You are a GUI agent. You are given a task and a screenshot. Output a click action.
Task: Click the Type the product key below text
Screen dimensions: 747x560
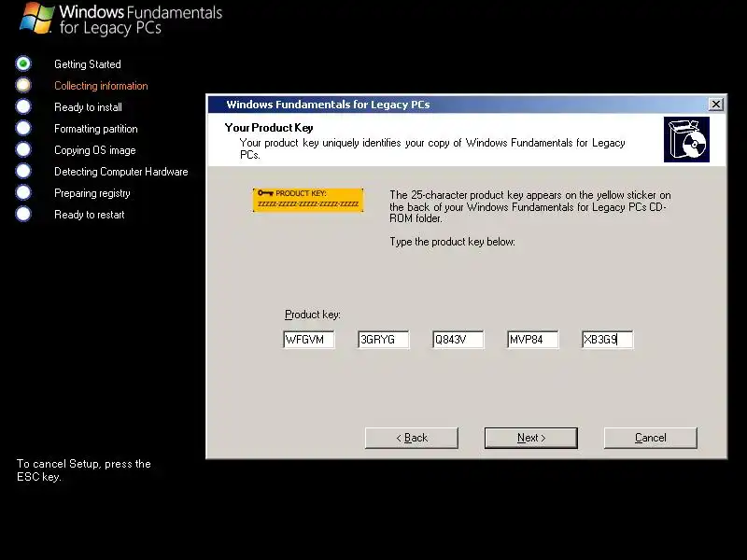click(x=452, y=242)
